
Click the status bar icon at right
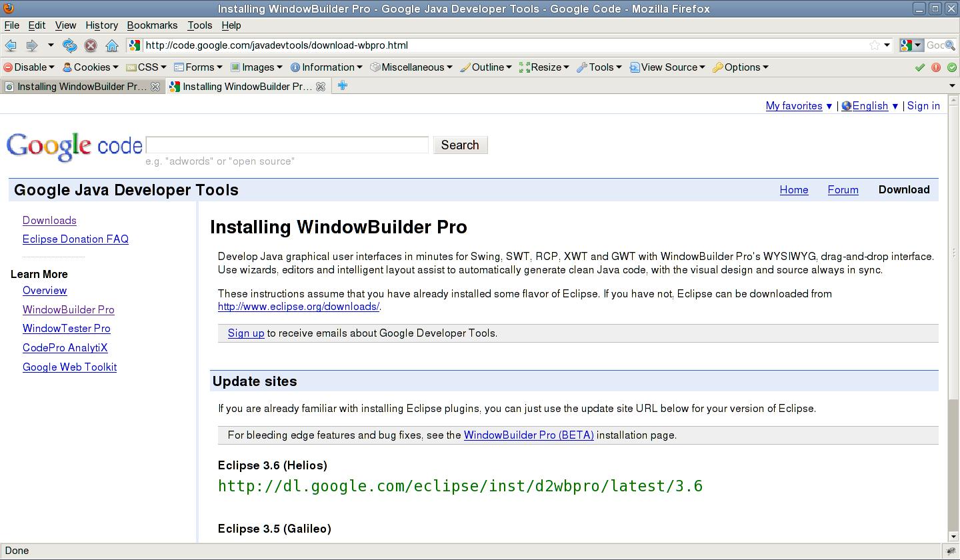click(951, 551)
